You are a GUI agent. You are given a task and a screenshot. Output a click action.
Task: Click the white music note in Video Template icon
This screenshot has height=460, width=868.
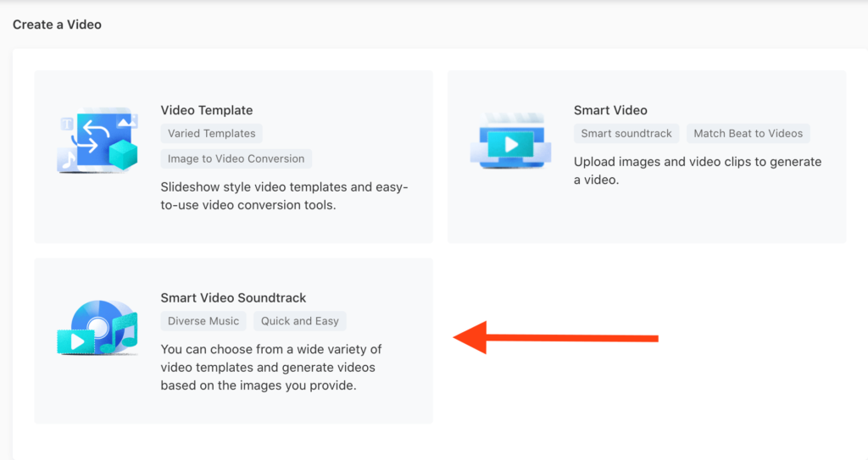click(67, 160)
